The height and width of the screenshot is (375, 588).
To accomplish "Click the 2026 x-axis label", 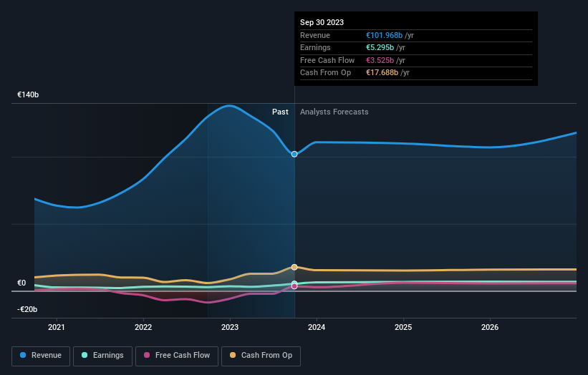I will coord(490,328).
